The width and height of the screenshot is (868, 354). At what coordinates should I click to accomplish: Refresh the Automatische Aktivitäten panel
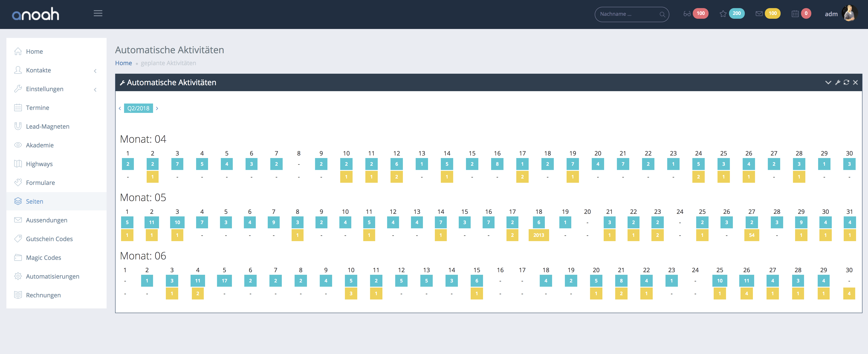click(846, 82)
